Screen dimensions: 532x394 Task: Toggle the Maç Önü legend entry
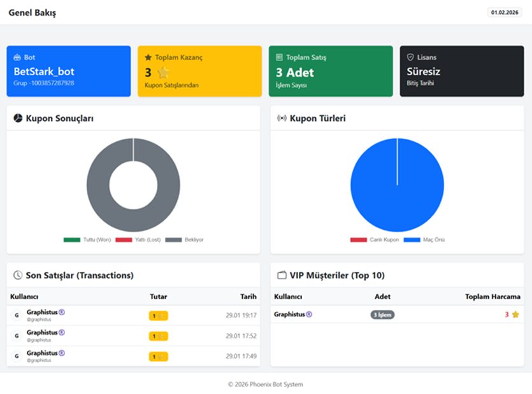pyautogui.click(x=425, y=240)
